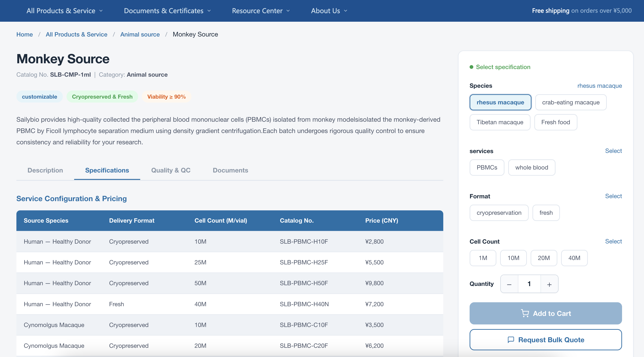Pick 1M cell count
644x357 pixels.
[483, 258]
